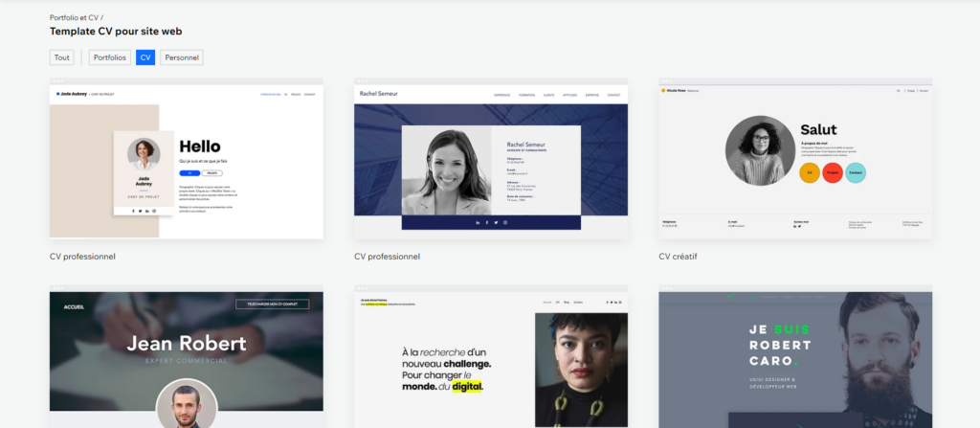Click Télécharger mon CV complet button
The width and height of the screenshot is (980, 428).
(273, 304)
